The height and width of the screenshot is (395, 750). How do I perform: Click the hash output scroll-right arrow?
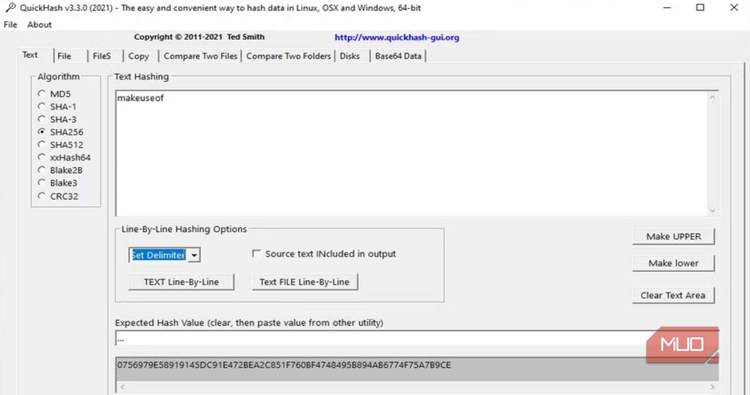(712, 386)
